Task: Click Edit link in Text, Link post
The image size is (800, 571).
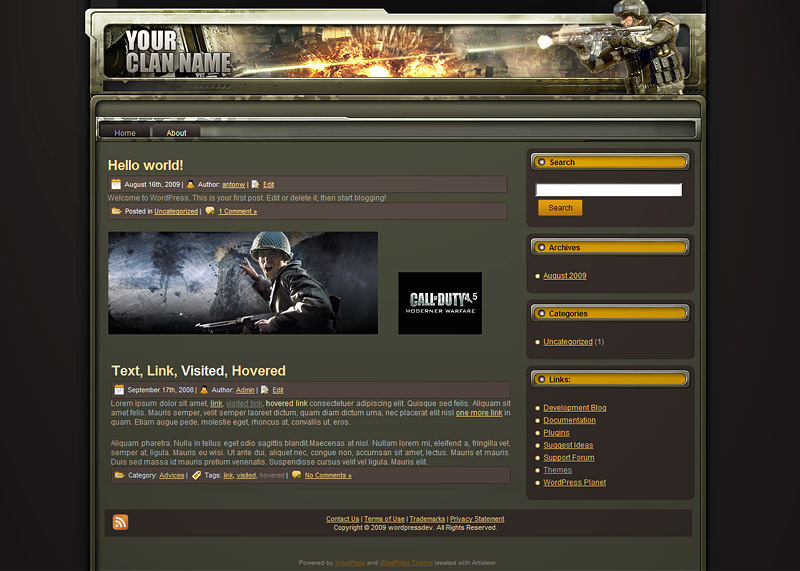Action: point(278,390)
